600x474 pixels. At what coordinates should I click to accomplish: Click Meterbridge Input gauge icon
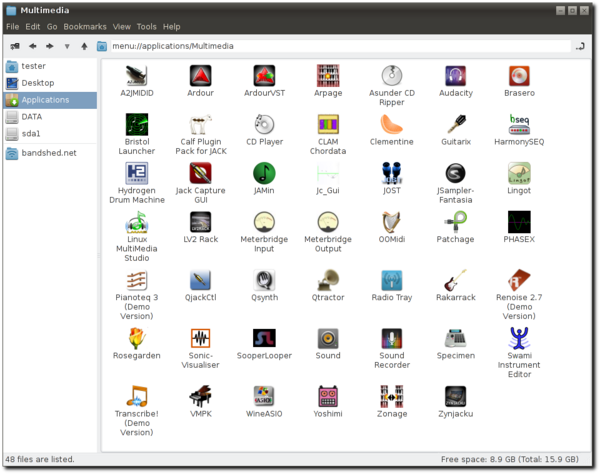click(x=264, y=222)
